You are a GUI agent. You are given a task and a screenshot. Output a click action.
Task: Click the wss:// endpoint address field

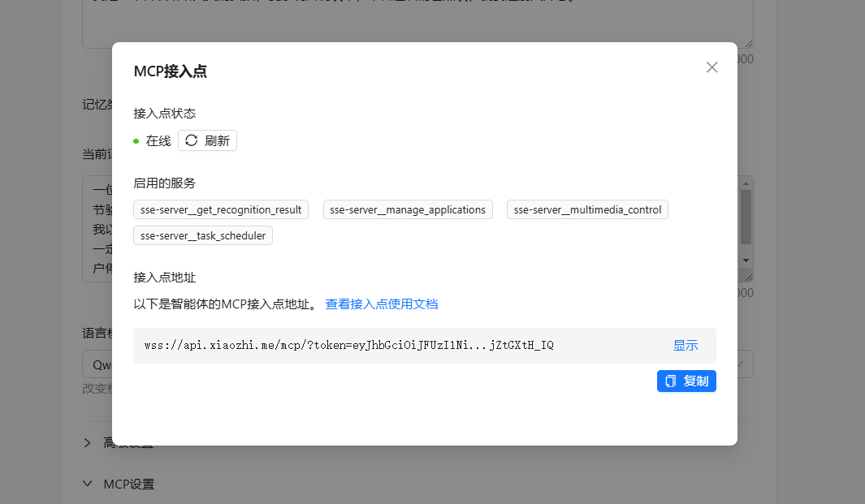(x=349, y=346)
